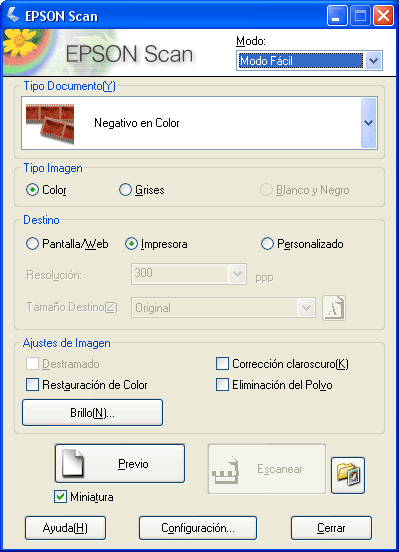Viewport: 399px width, 552px height.
Task: Click the orientation page icon beside Tamaño Destino
Action: click(334, 308)
